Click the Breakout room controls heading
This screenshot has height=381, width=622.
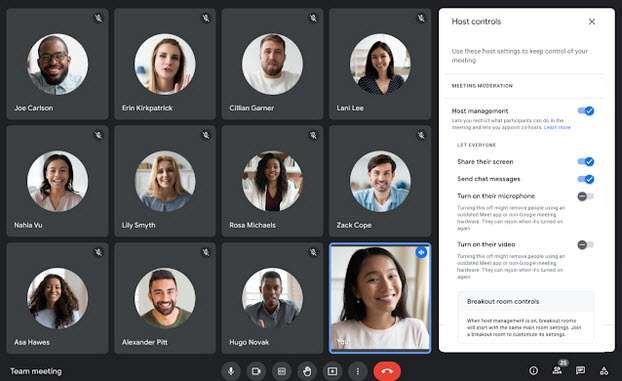[503, 301]
